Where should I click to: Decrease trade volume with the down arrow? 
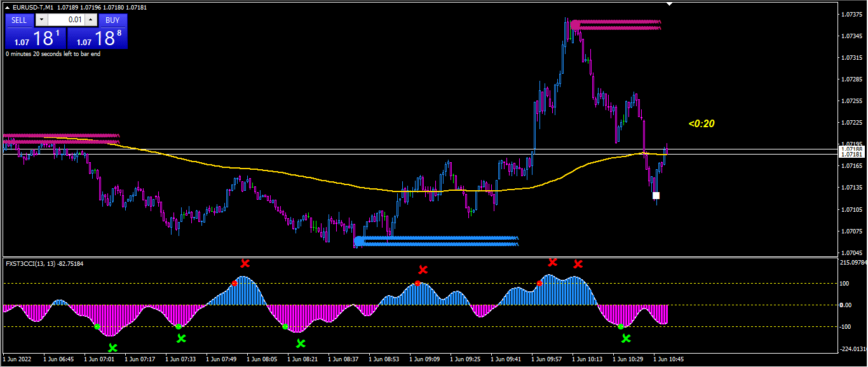tap(41, 20)
